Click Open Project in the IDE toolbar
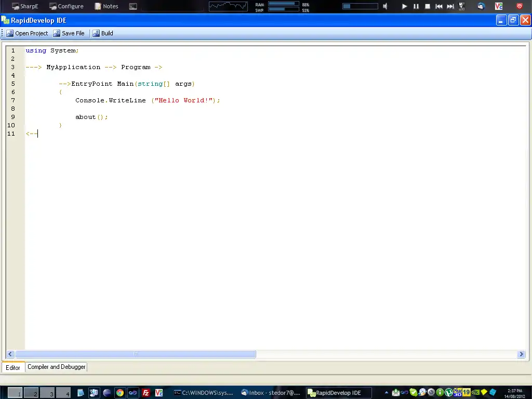Screen dimensions: 532x399 [27, 33]
